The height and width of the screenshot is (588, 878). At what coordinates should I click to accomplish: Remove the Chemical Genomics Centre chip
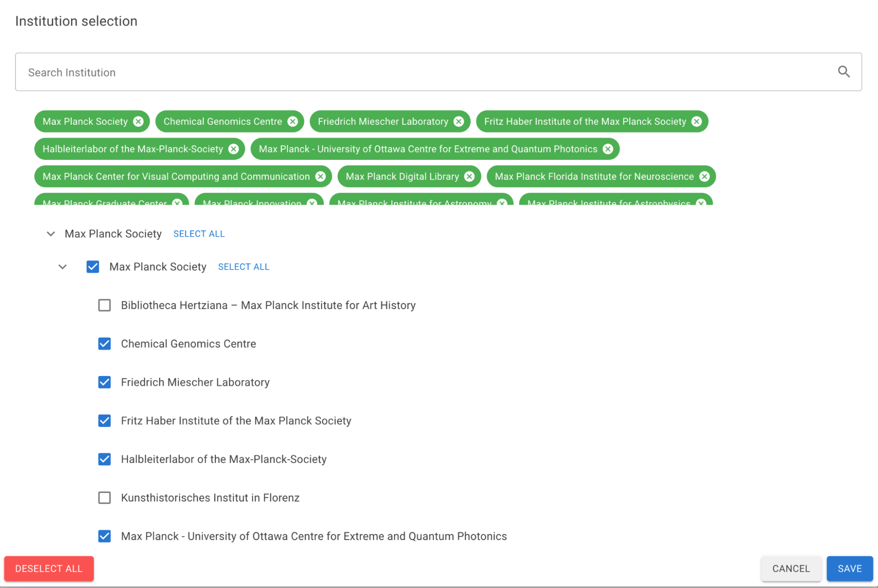pyautogui.click(x=293, y=122)
